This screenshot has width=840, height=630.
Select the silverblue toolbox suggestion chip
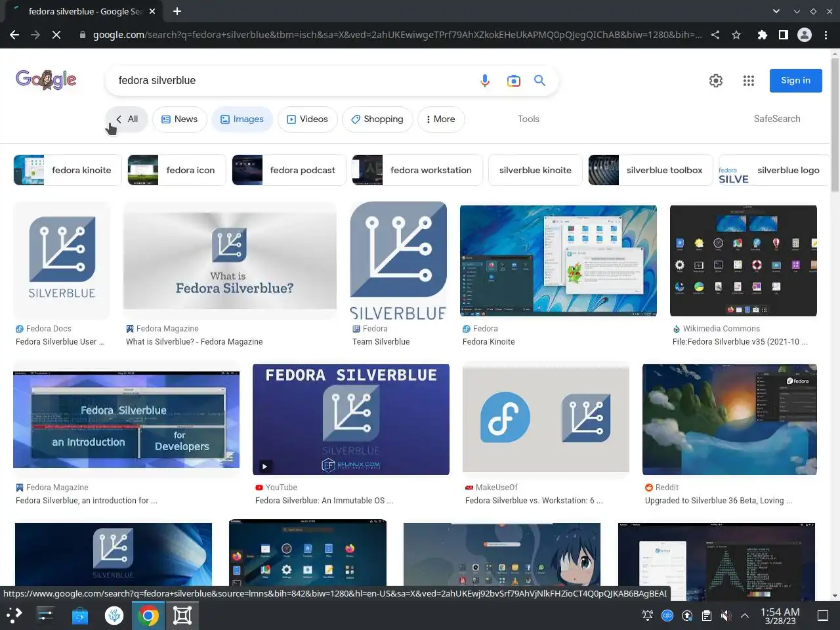[650, 170]
